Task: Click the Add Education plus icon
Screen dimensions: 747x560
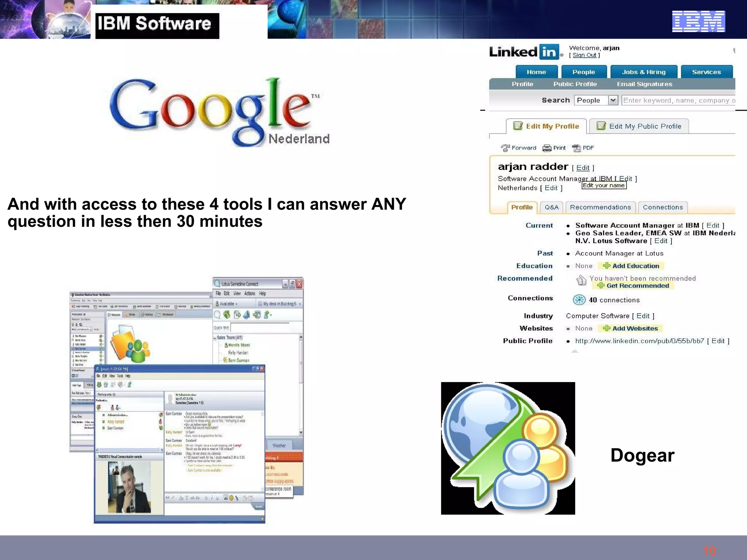Action: pyautogui.click(x=607, y=266)
